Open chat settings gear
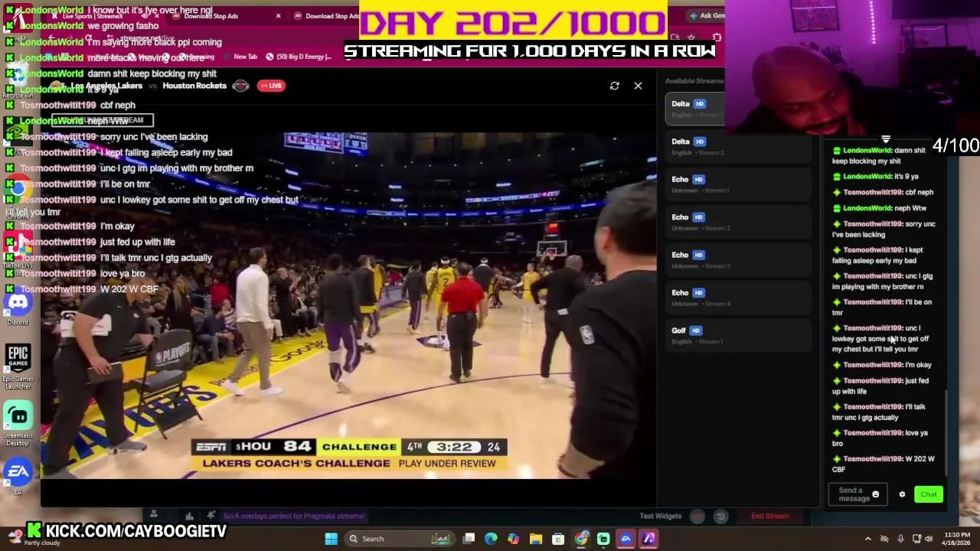The width and height of the screenshot is (980, 551). (902, 494)
